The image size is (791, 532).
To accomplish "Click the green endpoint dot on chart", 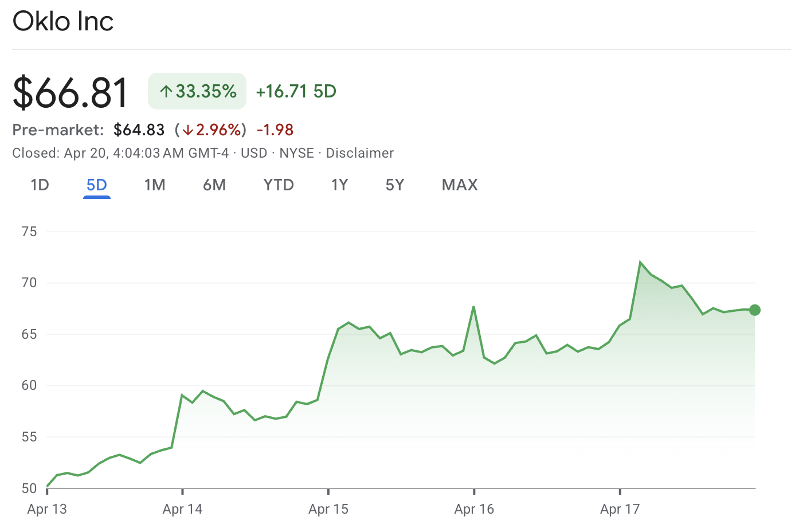I will (x=755, y=310).
